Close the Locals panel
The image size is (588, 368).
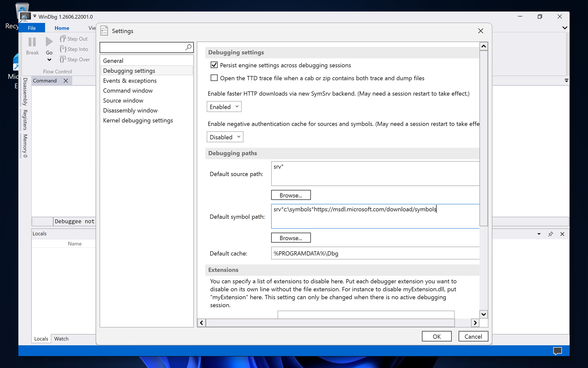[x=562, y=234]
